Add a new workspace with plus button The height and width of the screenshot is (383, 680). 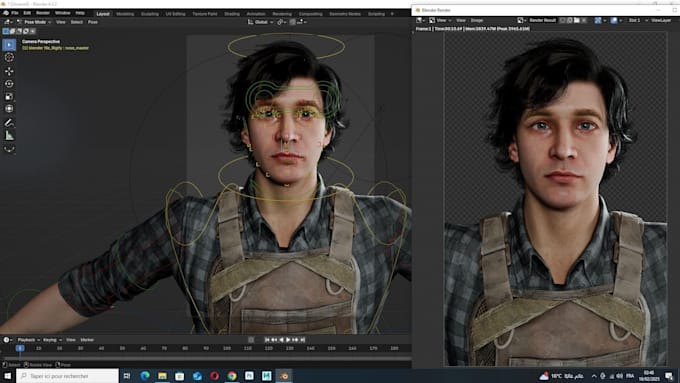click(x=392, y=14)
